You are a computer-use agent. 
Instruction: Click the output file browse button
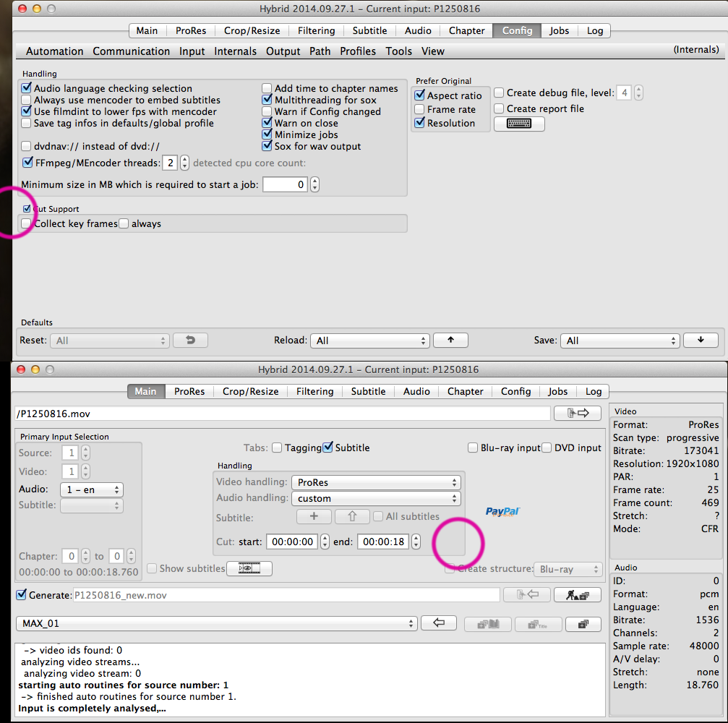(x=527, y=594)
